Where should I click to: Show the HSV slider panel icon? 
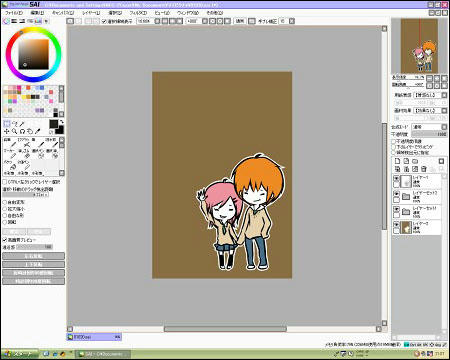[x=22, y=21]
